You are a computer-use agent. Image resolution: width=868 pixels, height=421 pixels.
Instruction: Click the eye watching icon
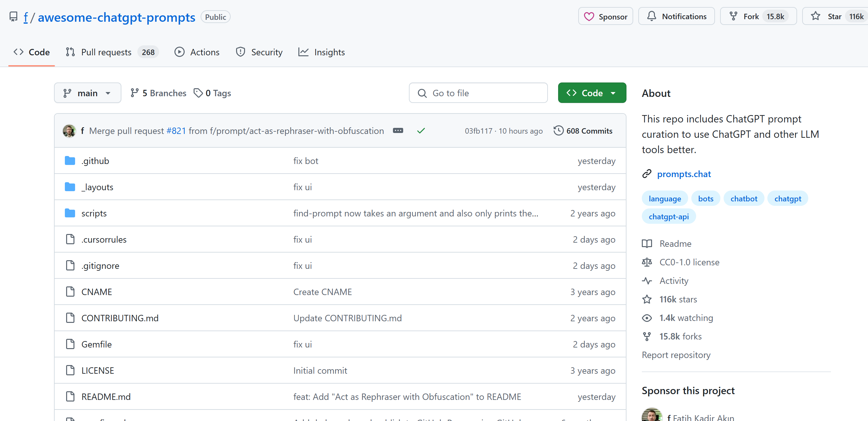click(x=647, y=318)
